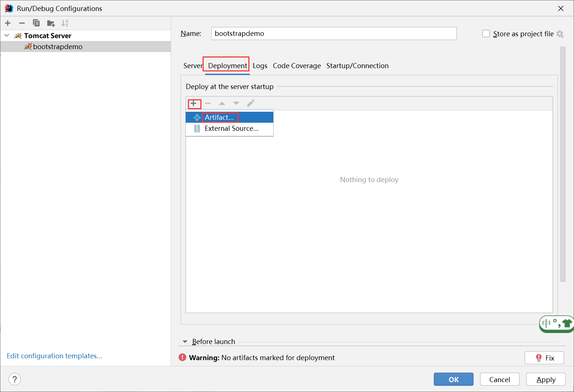Open help with question mark button
Image resolution: width=574 pixels, height=392 pixels.
tap(15, 379)
